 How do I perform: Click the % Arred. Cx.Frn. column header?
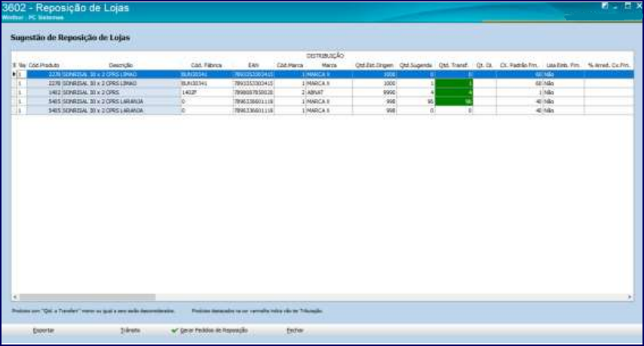pos(609,66)
